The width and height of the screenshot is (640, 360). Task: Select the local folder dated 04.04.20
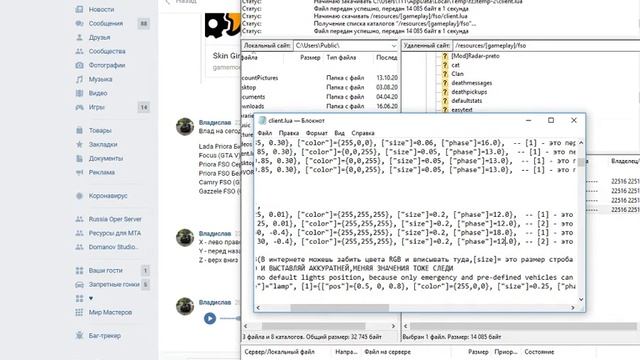[320, 97]
